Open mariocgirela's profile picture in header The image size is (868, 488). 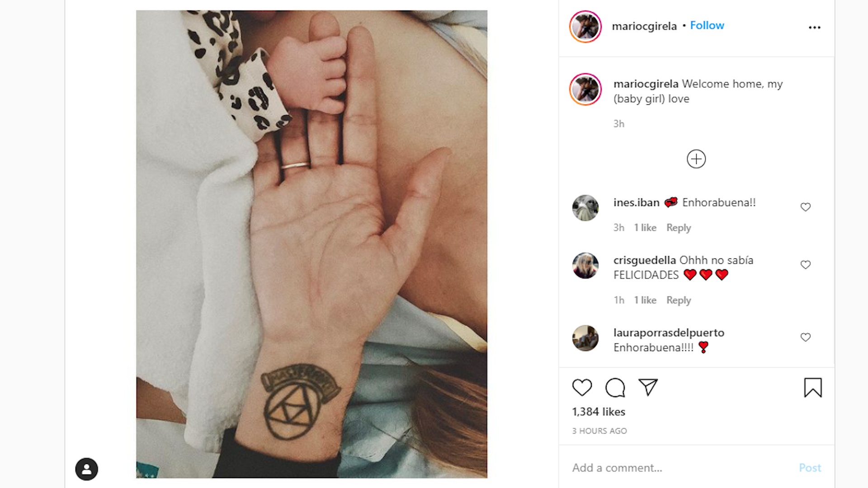[x=585, y=27]
